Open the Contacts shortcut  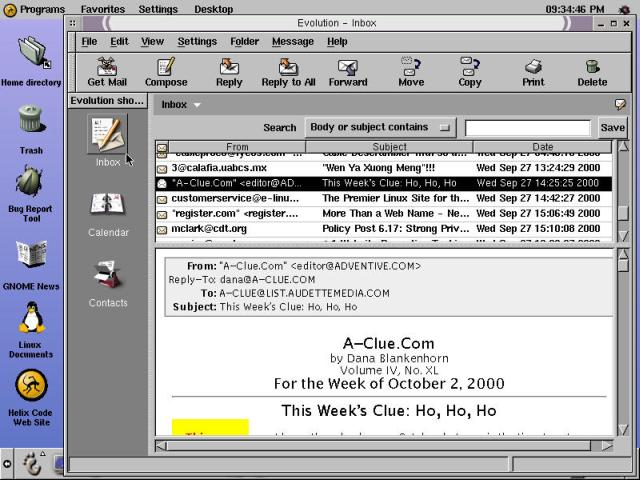coord(108,281)
